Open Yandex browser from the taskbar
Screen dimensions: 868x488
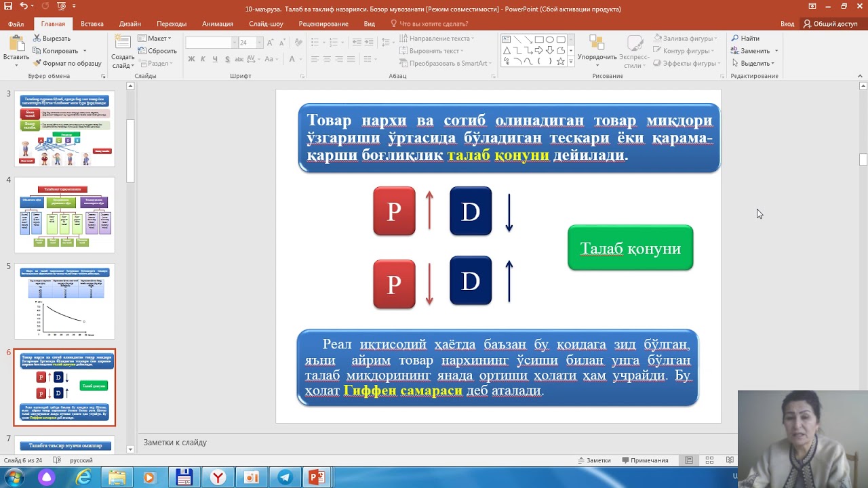click(218, 478)
